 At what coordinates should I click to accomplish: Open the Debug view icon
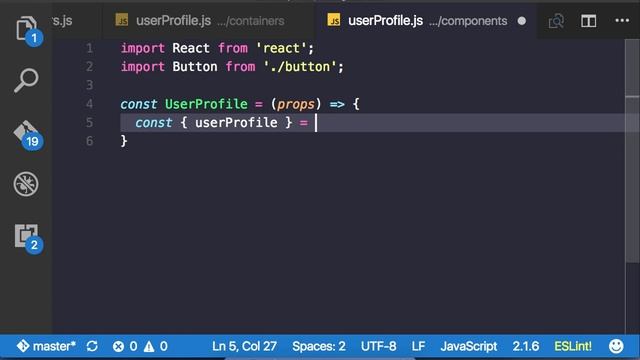click(x=26, y=184)
